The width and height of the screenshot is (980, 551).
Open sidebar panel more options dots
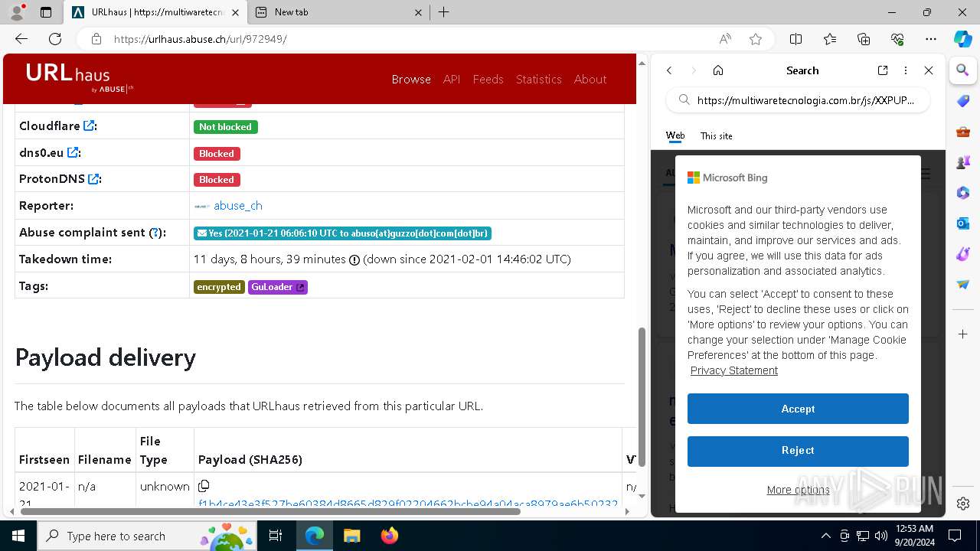pyautogui.click(x=906, y=70)
